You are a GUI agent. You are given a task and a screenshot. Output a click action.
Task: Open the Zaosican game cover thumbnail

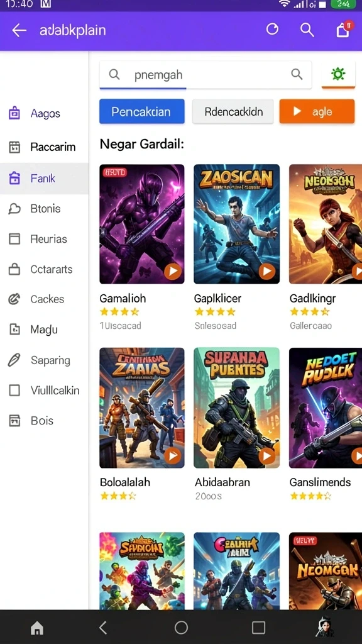click(x=236, y=224)
